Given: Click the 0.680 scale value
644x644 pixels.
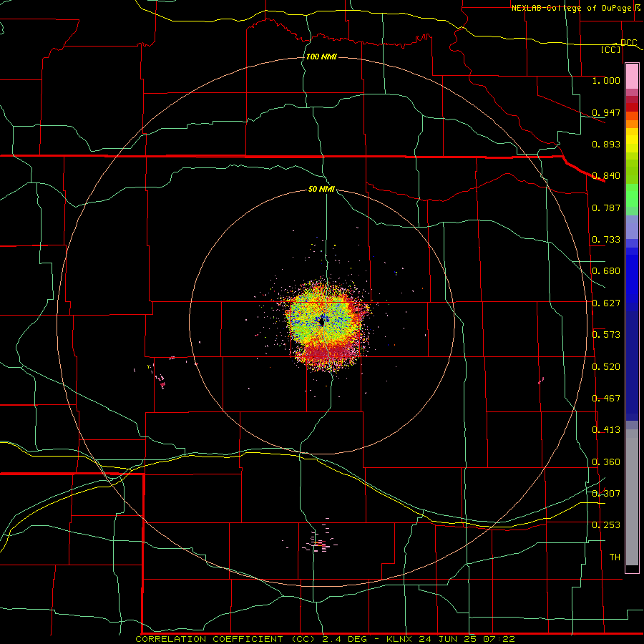Looking at the screenshot, I should point(606,271).
